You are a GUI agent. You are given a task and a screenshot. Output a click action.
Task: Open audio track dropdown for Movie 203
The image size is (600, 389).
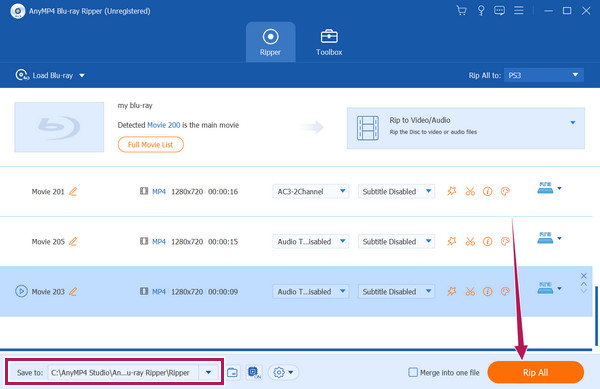(x=310, y=291)
